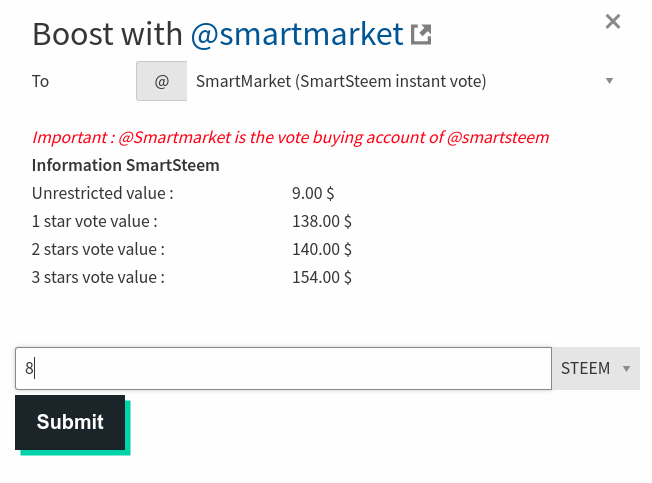Viewport: 652px width, 483px height.
Task: Click the small triangle beside STEEM
Action: click(626, 368)
